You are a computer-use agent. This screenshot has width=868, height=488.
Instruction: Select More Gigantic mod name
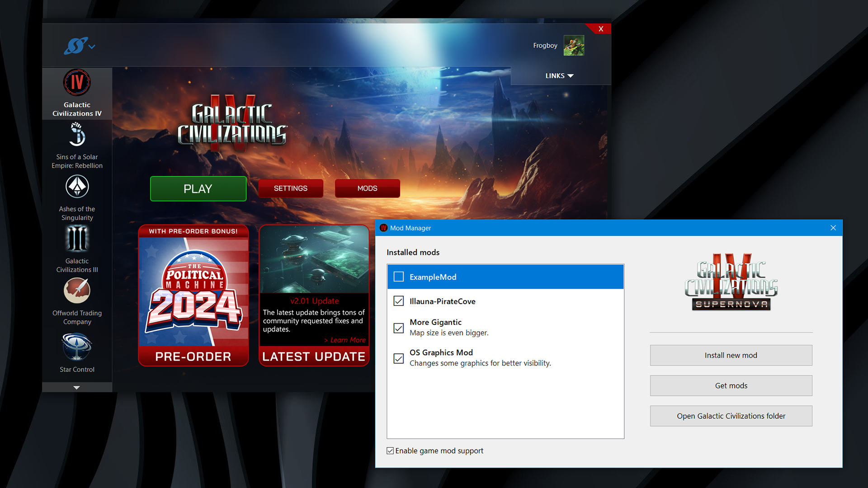click(x=435, y=322)
